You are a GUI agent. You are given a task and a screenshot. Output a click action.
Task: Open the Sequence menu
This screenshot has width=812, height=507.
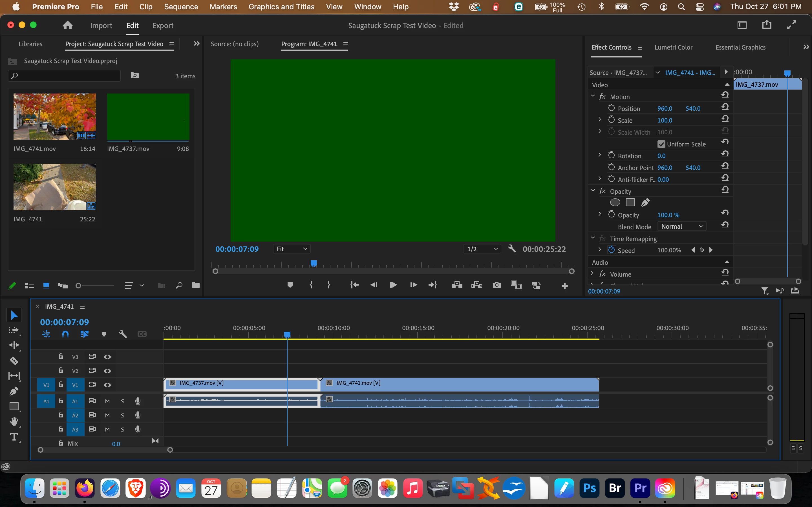181,7
